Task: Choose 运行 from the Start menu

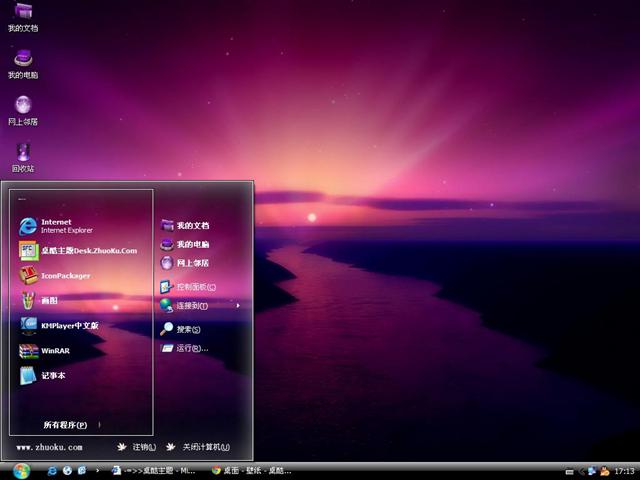Action: tap(189, 348)
